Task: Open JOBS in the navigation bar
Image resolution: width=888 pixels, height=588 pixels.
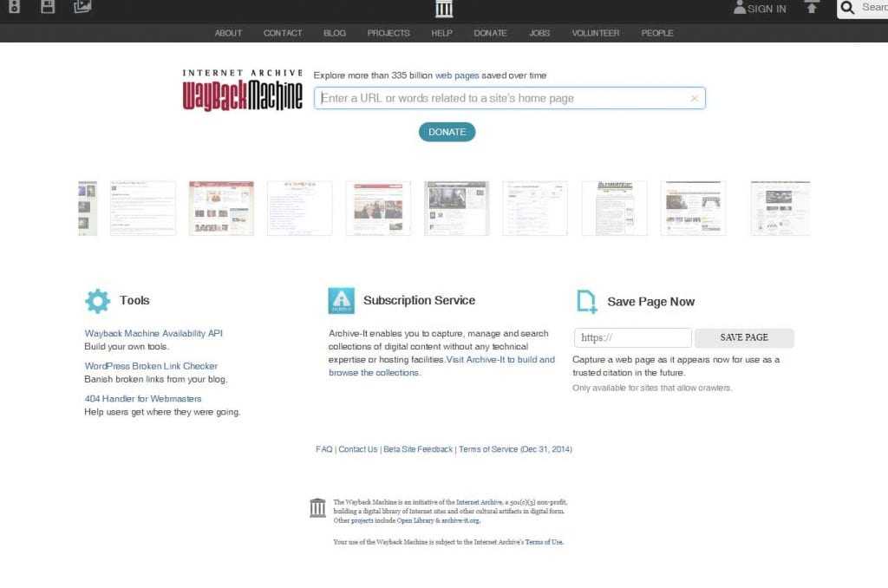Action: pos(539,33)
